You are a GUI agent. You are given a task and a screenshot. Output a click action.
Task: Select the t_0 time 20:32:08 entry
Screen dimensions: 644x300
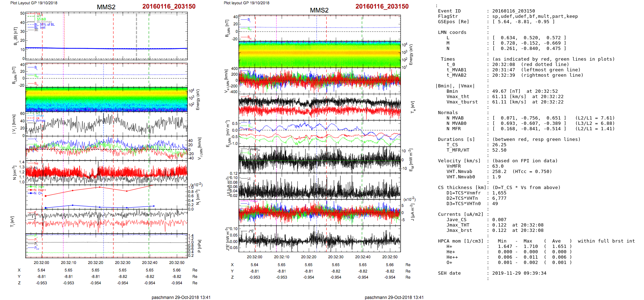[503, 65]
